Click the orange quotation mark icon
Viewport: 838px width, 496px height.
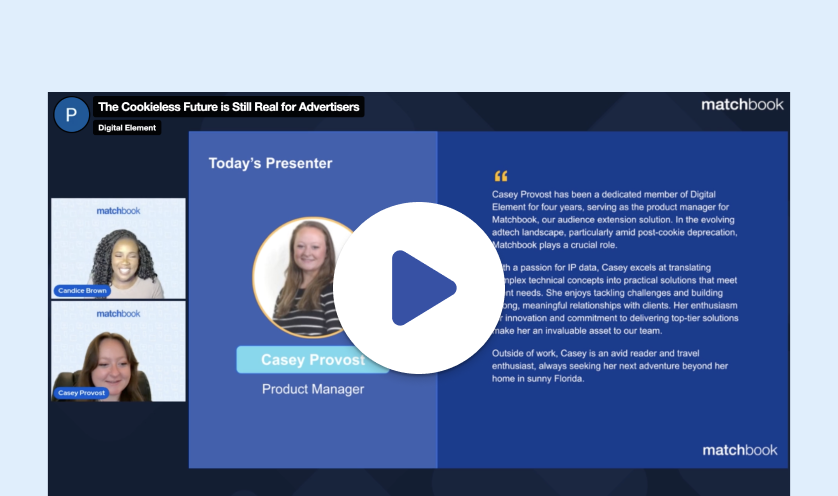coord(501,176)
